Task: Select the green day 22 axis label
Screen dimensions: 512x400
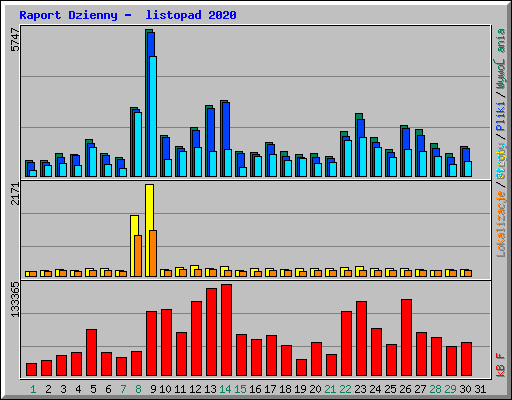Action: point(345,389)
